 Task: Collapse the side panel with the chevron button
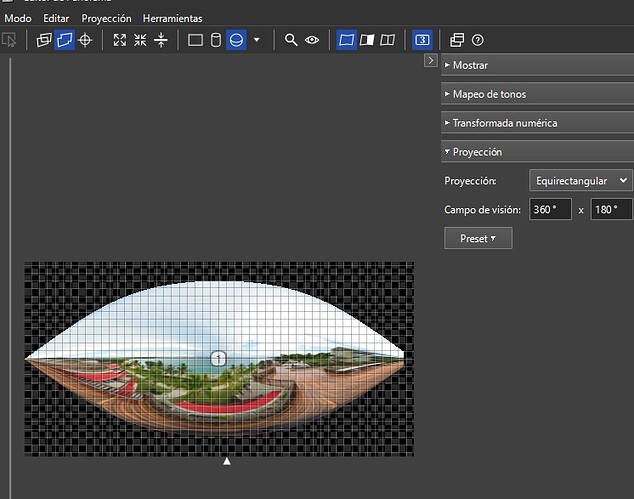point(431,60)
